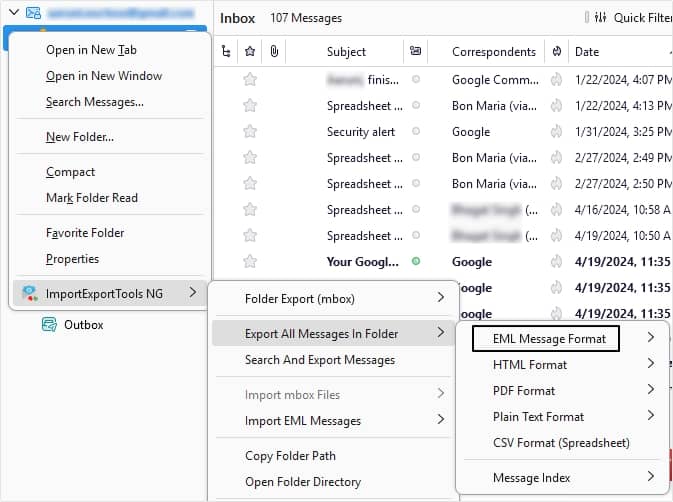The height and width of the screenshot is (502, 673).
Task: Expand Export All Messages In Folder arrow
Action: (x=441, y=332)
